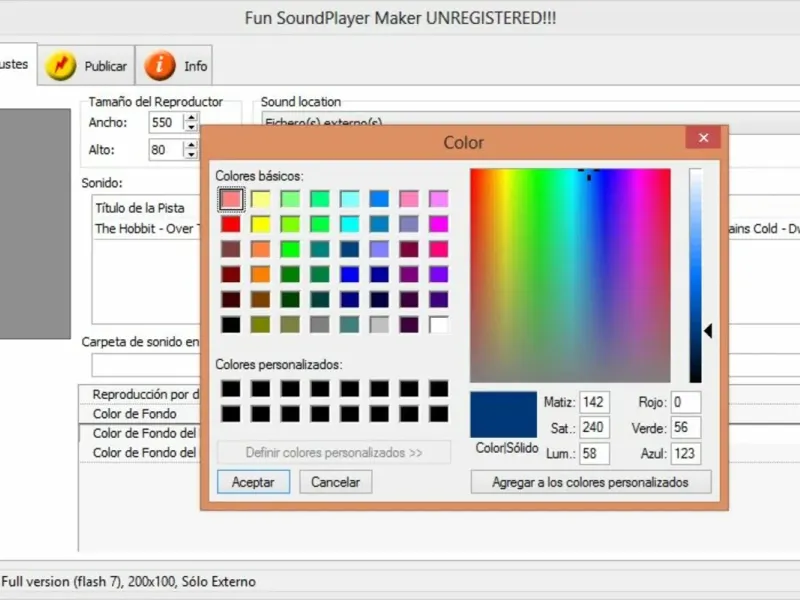Increase the Alto value with up arrow
This screenshot has width=800, height=600.
[x=191, y=145]
